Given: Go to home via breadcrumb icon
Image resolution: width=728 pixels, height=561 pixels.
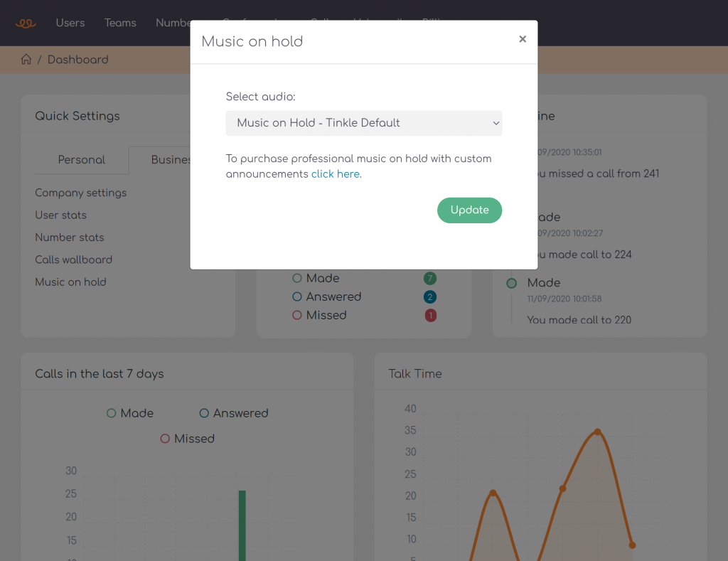Looking at the screenshot, I should tap(26, 60).
